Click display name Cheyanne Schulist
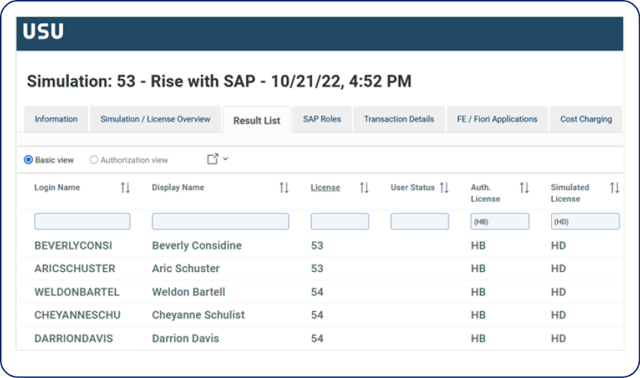 tap(198, 315)
